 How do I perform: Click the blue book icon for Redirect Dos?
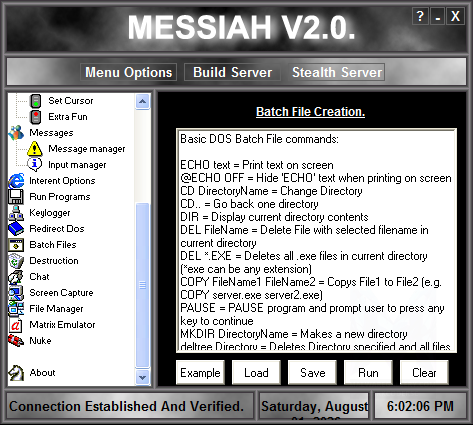(x=16, y=229)
